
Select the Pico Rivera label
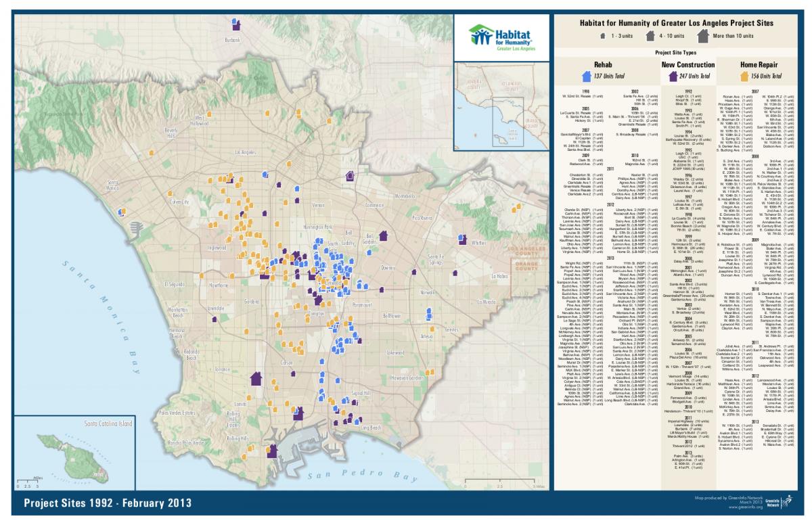[422, 218]
